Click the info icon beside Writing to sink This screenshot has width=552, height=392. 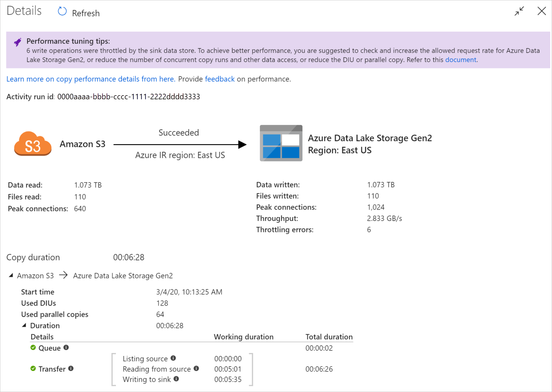click(176, 379)
